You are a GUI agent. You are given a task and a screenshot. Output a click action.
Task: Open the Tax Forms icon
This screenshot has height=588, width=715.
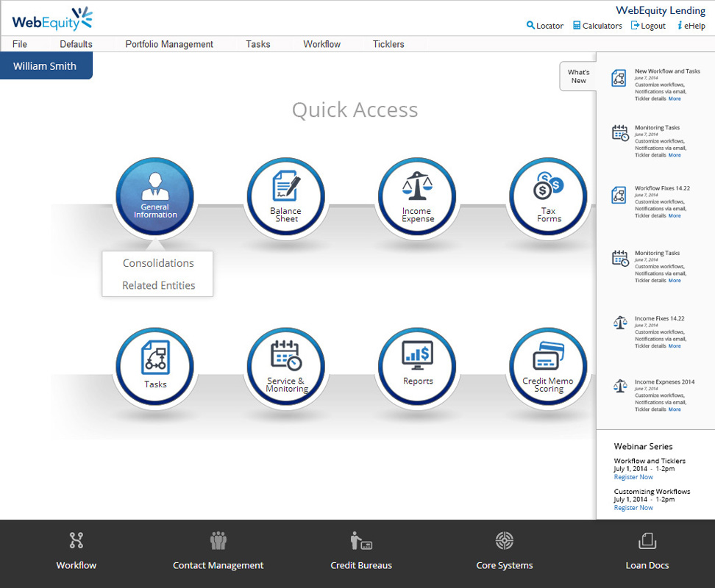tap(548, 196)
